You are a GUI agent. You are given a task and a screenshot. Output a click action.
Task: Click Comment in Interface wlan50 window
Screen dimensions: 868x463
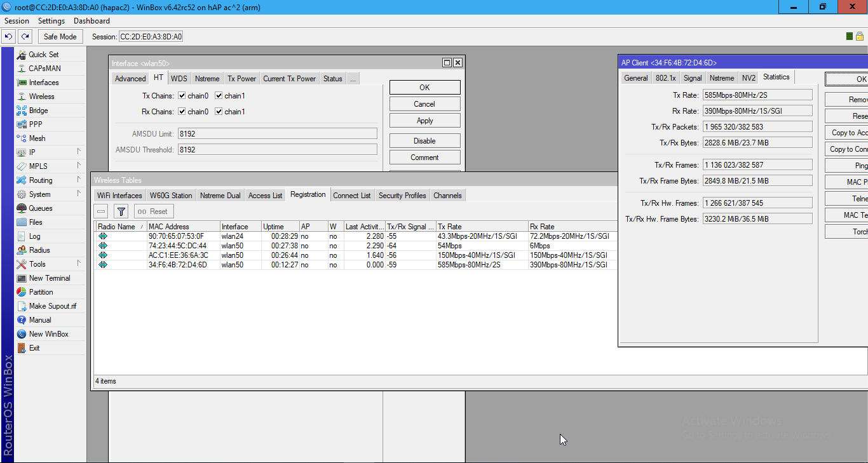pos(424,158)
